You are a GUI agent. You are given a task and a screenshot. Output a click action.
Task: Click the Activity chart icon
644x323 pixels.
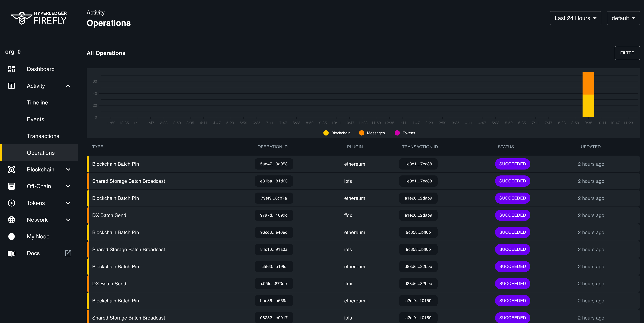(x=12, y=86)
